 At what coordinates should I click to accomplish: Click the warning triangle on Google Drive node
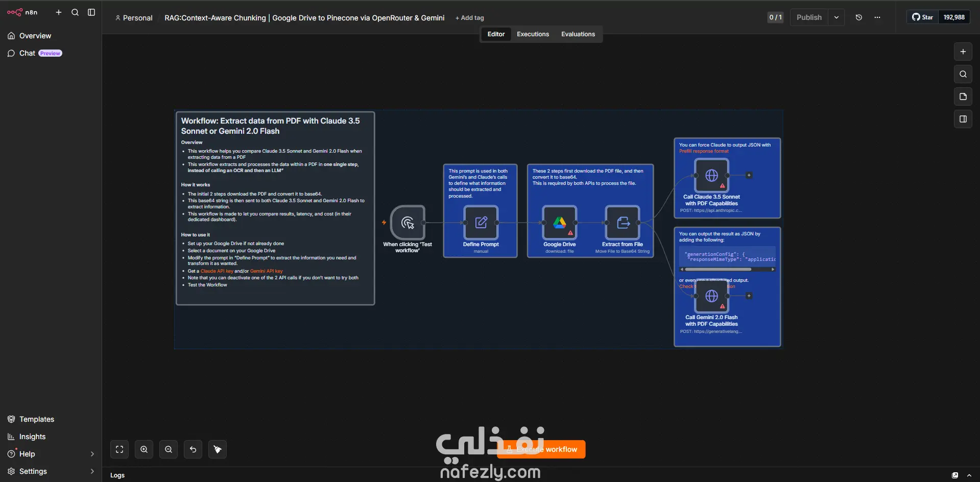point(570,233)
